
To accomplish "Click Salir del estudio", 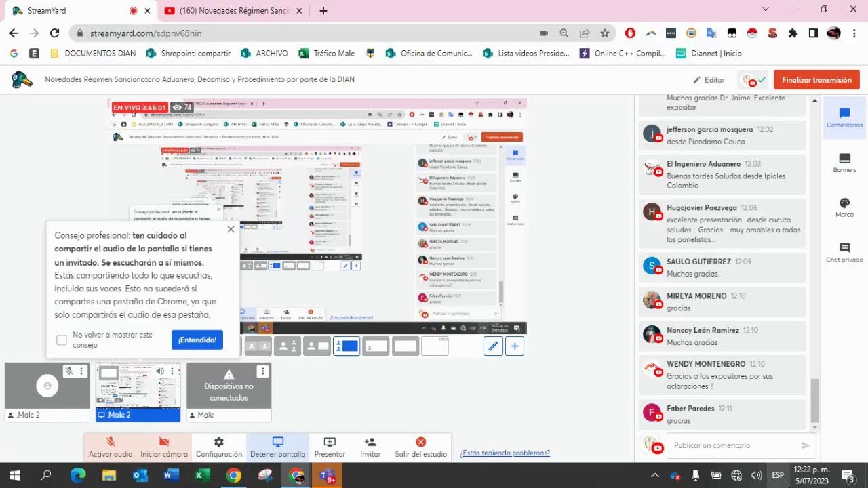I will click(x=420, y=447).
